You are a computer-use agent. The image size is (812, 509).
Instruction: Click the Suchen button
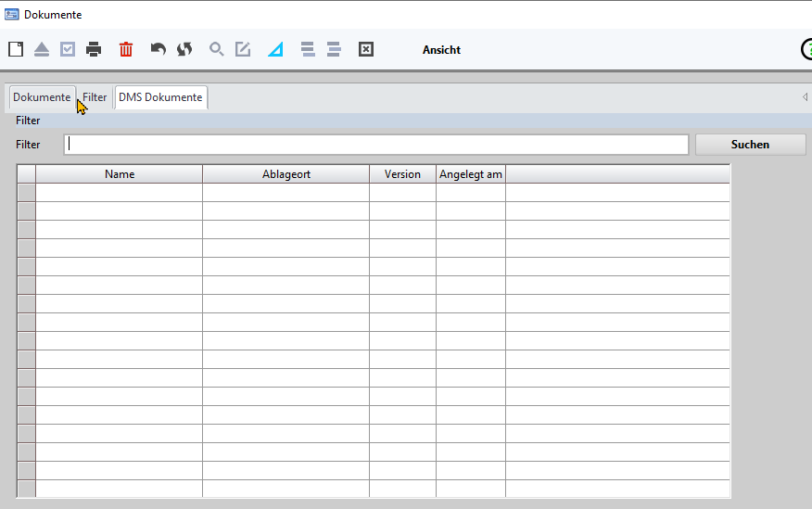coord(750,145)
